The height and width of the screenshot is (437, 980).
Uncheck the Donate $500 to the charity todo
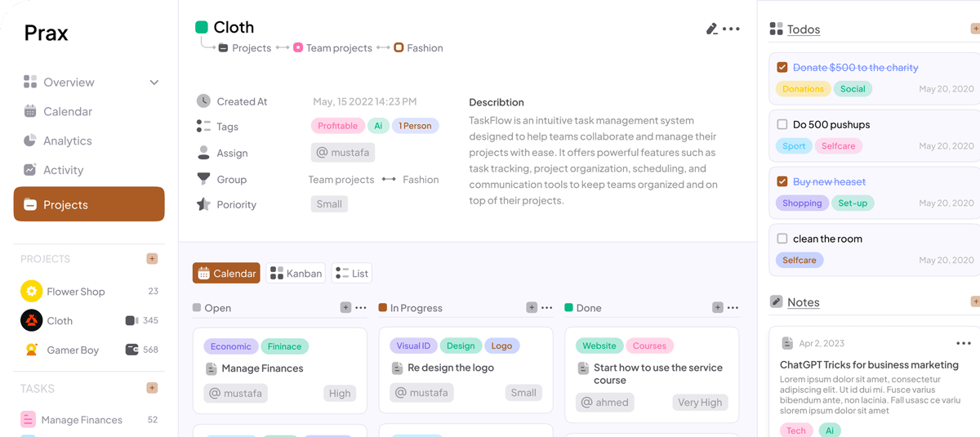782,68
